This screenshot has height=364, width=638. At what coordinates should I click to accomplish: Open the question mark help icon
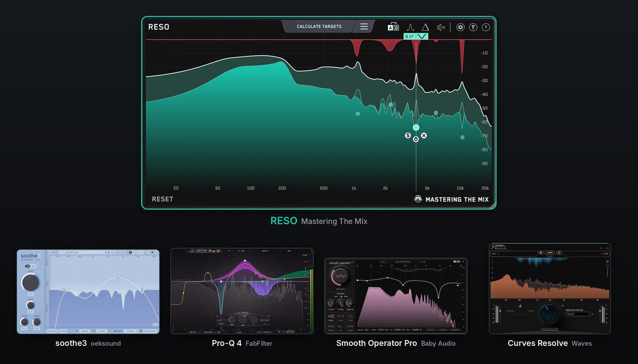pos(486,27)
